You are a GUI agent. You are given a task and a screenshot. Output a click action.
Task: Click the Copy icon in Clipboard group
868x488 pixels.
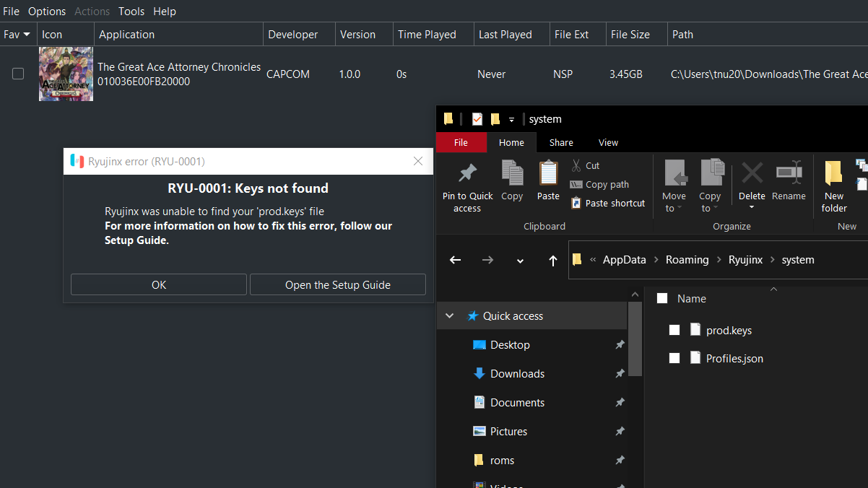click(512, 174)
